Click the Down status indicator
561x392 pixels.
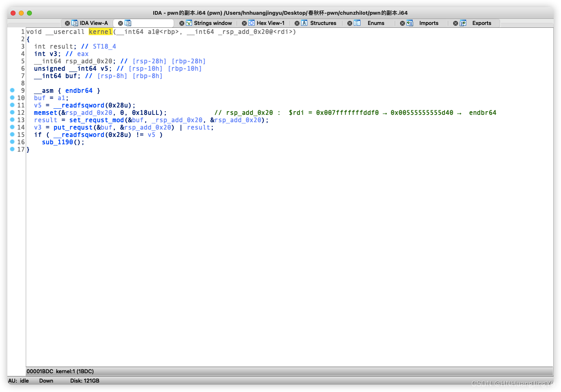[46, 381]
